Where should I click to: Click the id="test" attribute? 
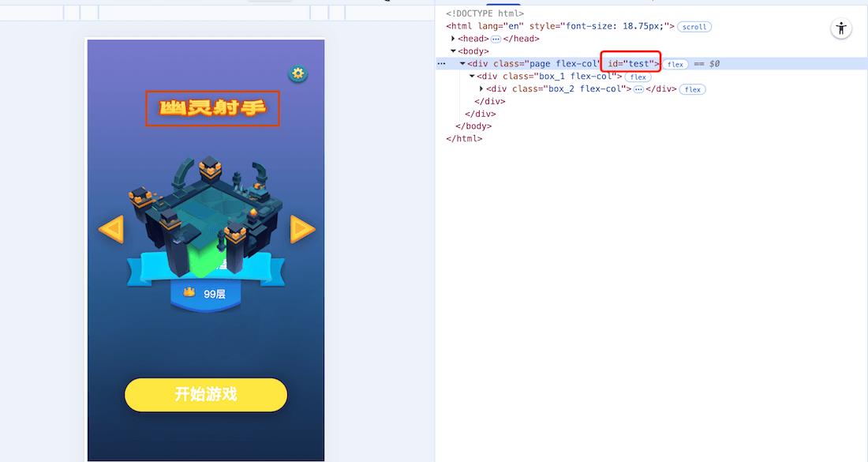[631, 64]
